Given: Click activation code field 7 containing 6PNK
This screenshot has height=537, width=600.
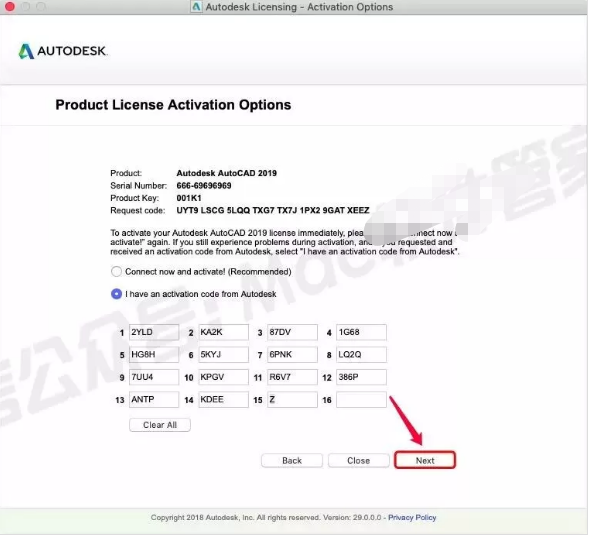Looking at the screenshot, I should (292, 355).
